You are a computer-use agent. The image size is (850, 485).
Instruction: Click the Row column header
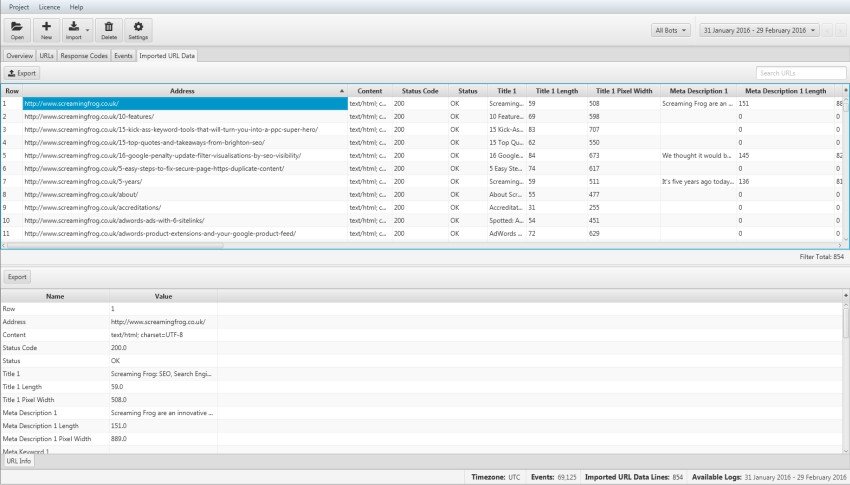(x=12, y=91)
